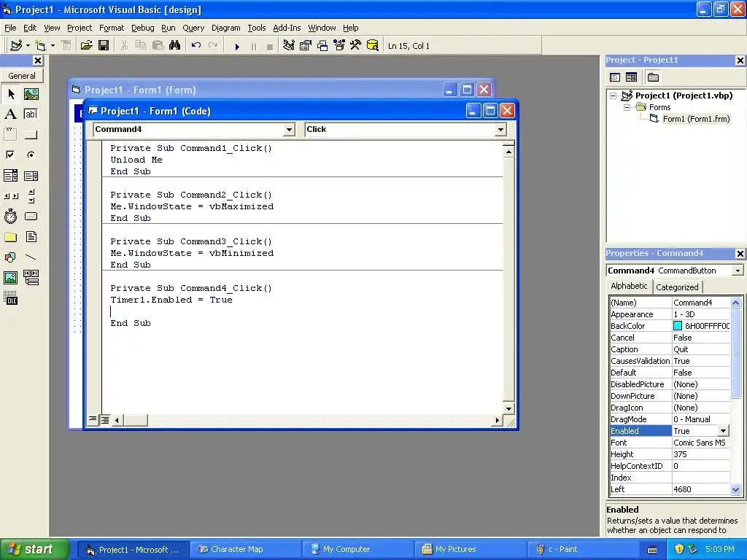Select the CommandButton tool in toolbox

point(31,135)
